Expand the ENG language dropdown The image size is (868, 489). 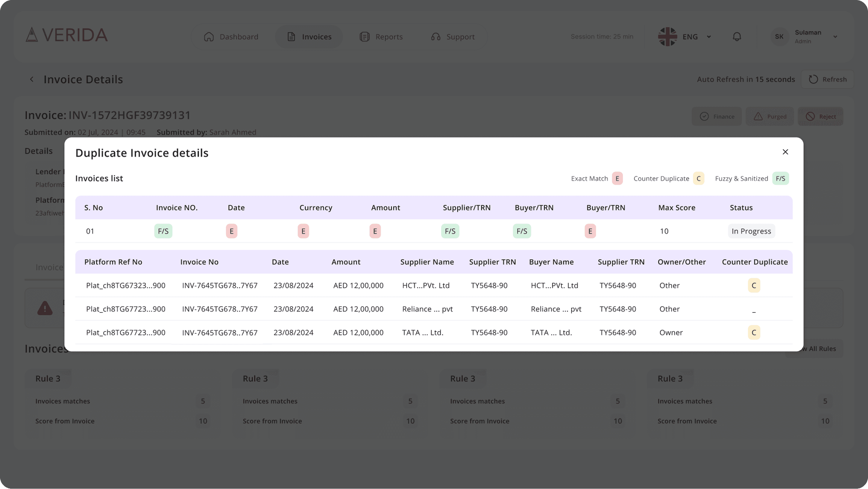pos(709,37)
